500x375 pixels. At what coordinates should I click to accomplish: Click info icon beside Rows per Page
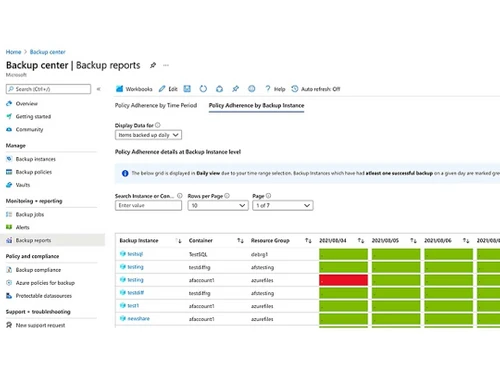pos(227,196)
